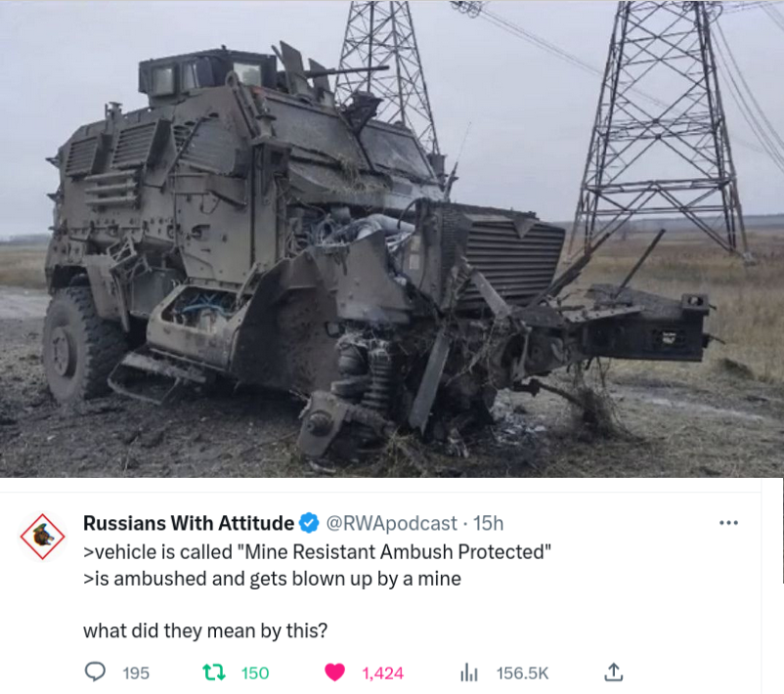Click the reply speech bubble icon
This screenshot has width=784, height=694.
[95, 672]
